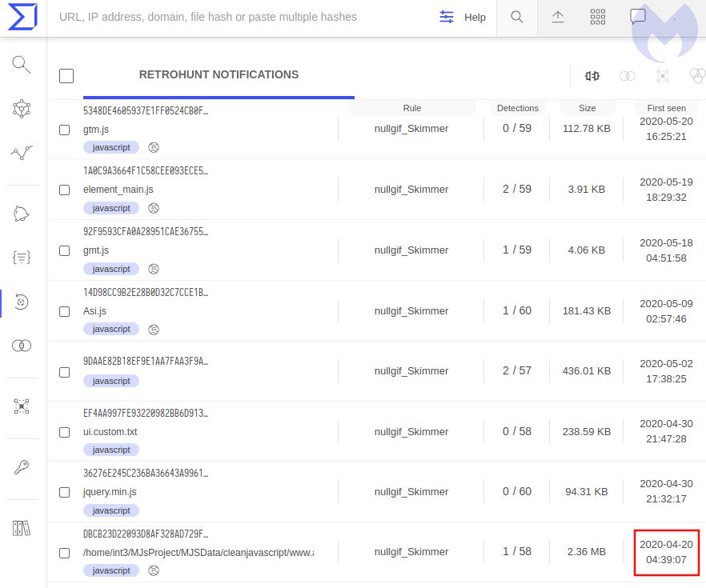Screen dimensions: 706x588
Task: Open the books library sidebar icon
Action: coord(22,528)
